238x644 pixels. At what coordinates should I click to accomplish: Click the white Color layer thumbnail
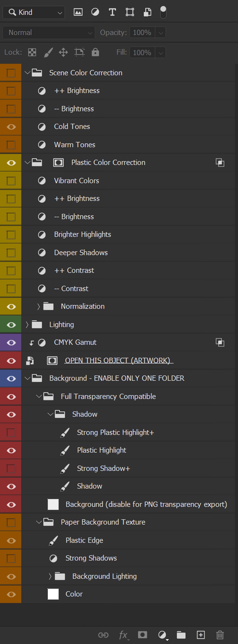pyautogui.click(x=53, y=594)
